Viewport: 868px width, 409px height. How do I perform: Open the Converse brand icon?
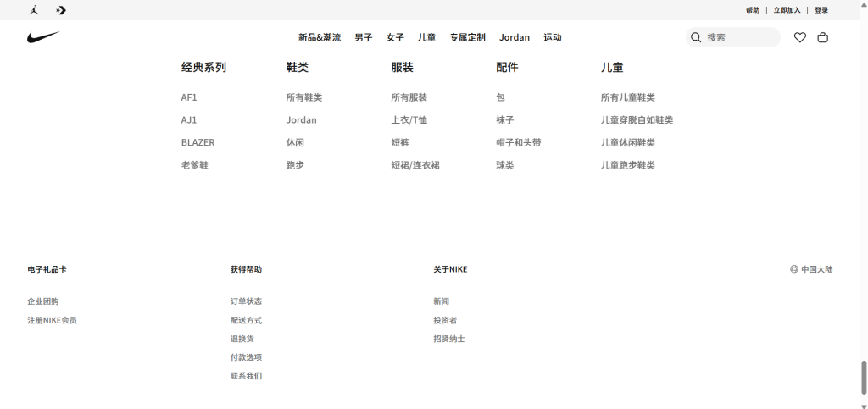click(61, 10)
